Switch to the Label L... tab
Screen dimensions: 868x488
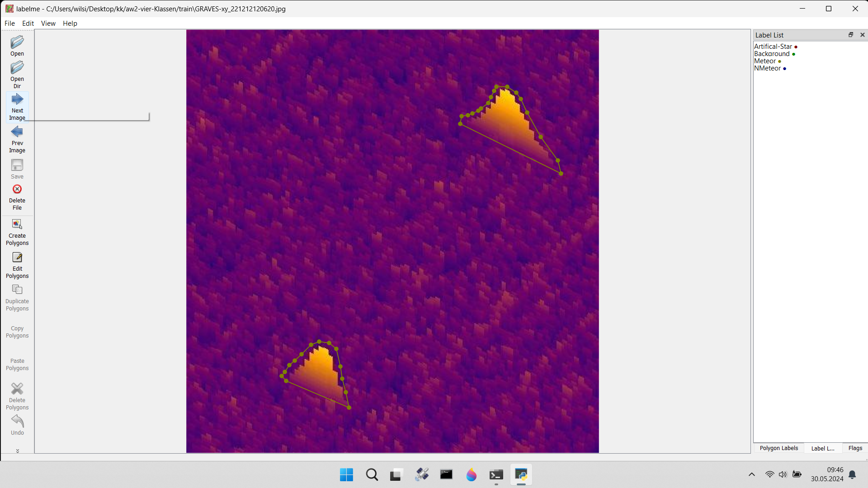click(x=823, y=448)
